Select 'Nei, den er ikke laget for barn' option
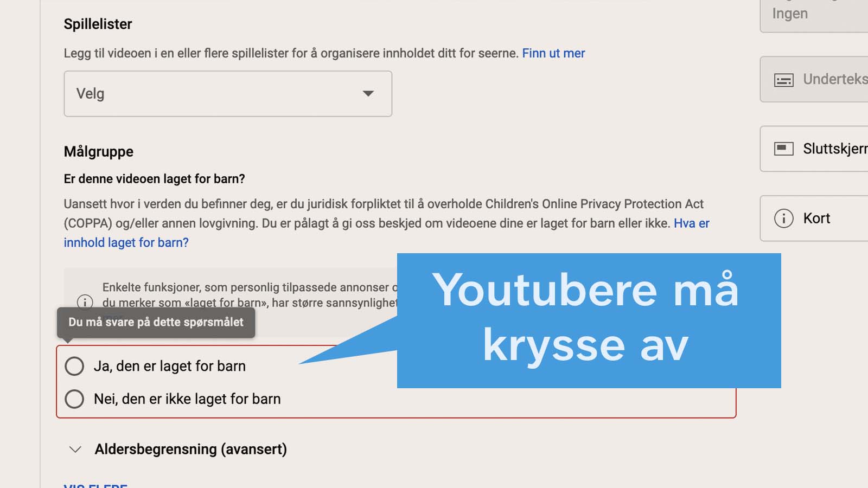The height and width of the screenshot is (488, 868). point(74,399)
